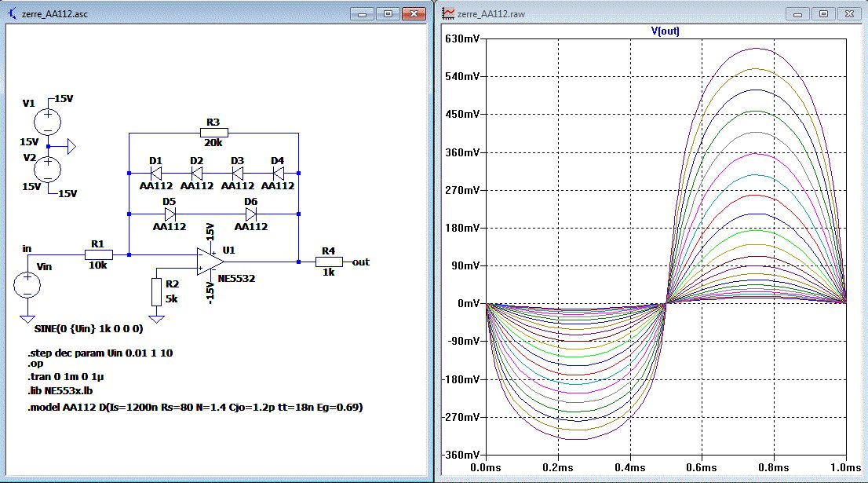The image size is (868, 483).
Task: Click diode D6 symbol
Action: pos(250,214)
